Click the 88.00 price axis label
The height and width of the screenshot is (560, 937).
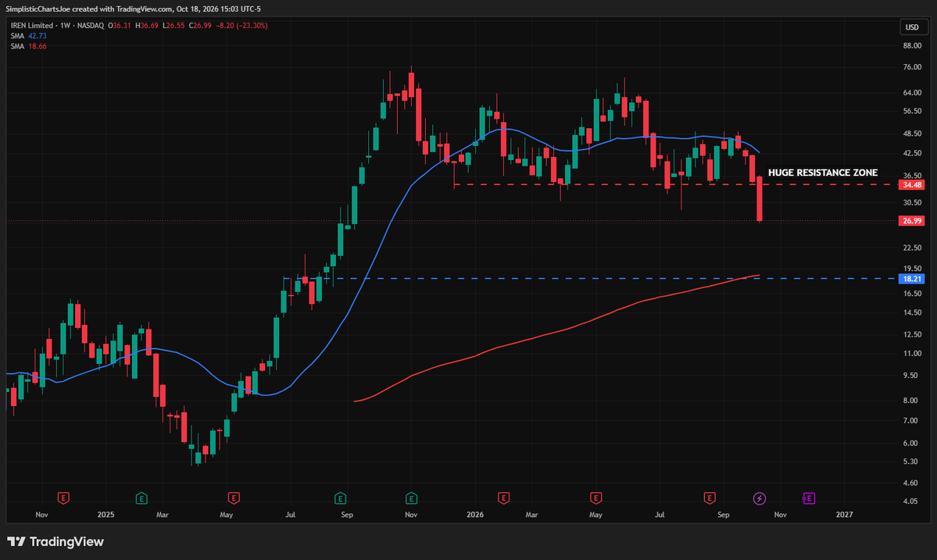click(912, 46)
